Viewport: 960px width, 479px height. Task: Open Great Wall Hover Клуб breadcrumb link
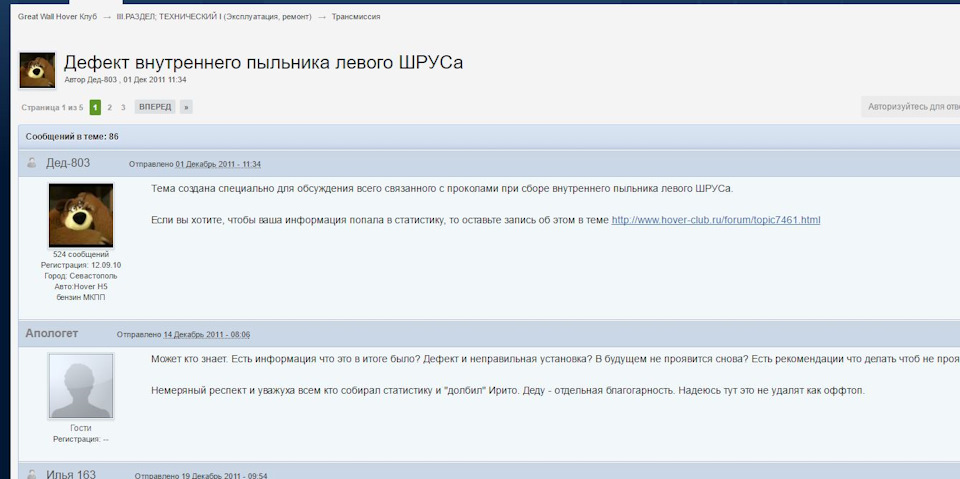click(x=57, y=17)
